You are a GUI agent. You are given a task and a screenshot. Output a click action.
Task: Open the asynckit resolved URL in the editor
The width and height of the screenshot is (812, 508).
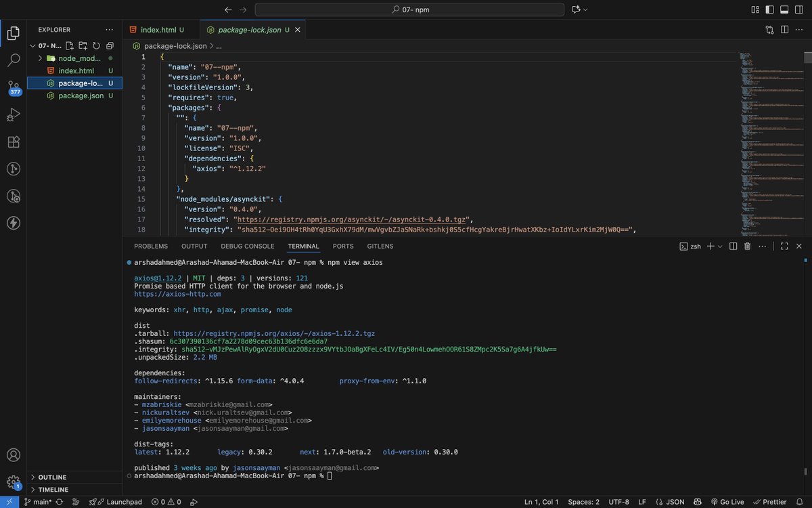click(x=352, y=219)
